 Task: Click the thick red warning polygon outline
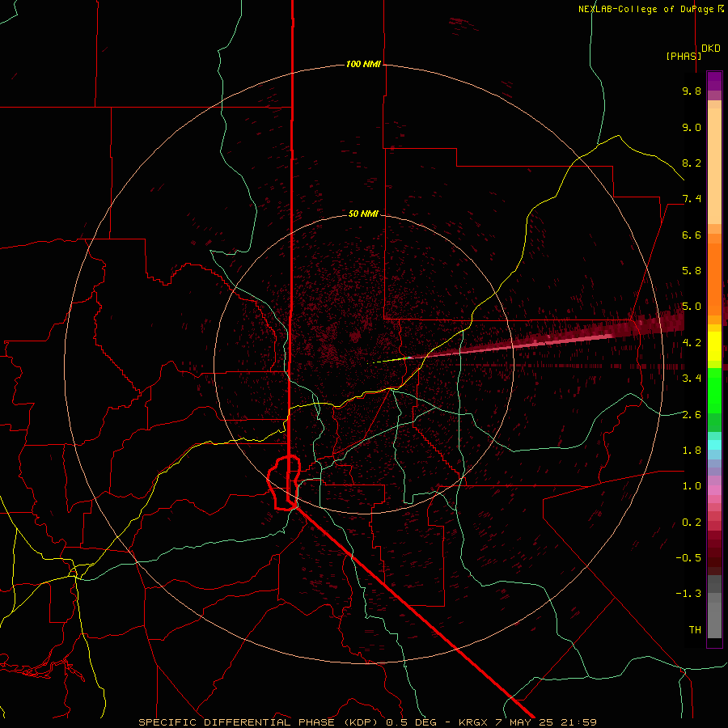(x=284, y=483)
